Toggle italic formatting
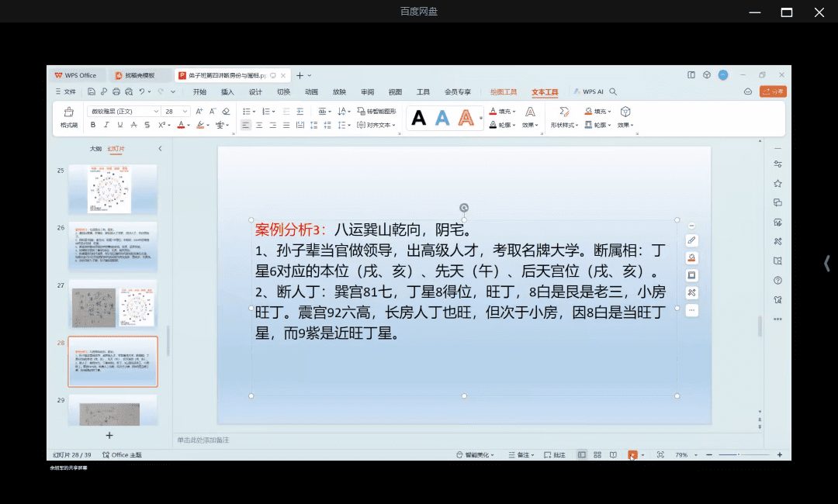Viewport: 838px width, 504px height. tap(106, 125)
